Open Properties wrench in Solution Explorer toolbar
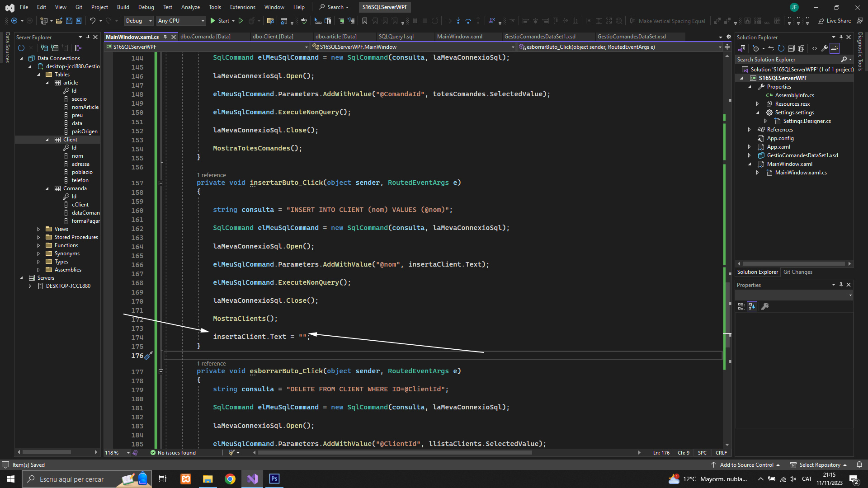This screenshot has width=868, height=488. click(x=824, y=48)
